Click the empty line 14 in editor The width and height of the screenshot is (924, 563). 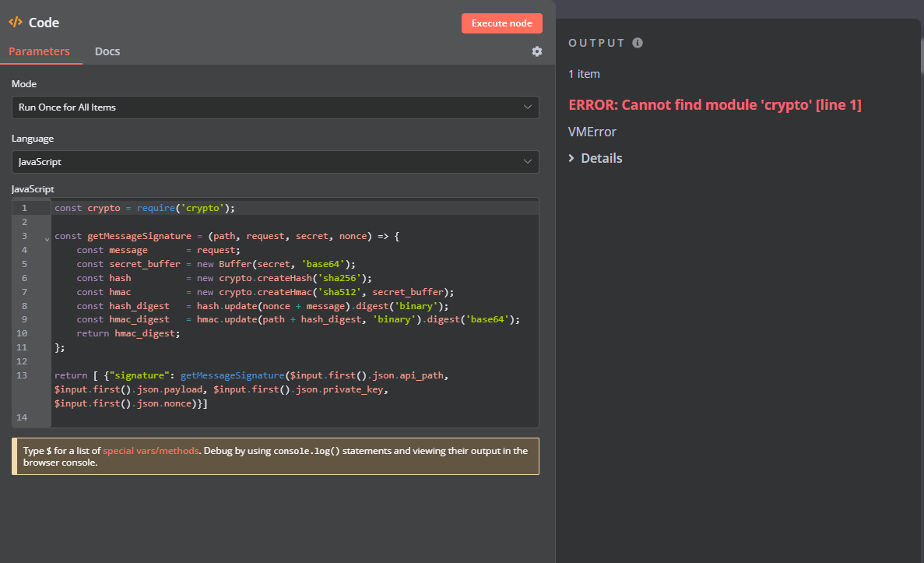click(x=295, y=417)
